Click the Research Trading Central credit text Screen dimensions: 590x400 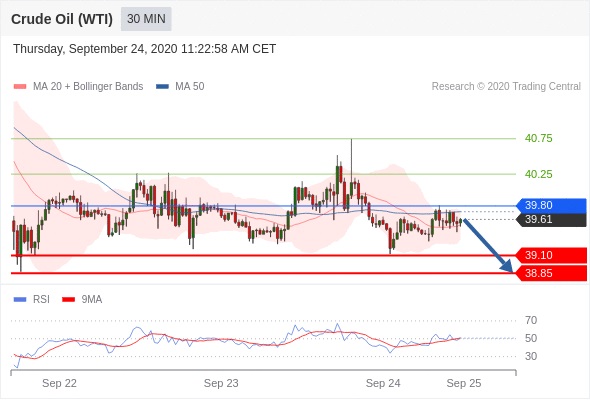[x=506, y=87]
